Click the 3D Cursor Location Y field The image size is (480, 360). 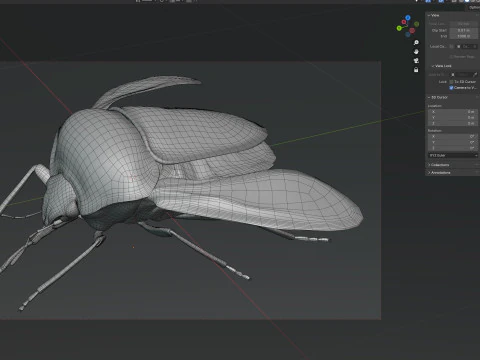coord(453,118)
